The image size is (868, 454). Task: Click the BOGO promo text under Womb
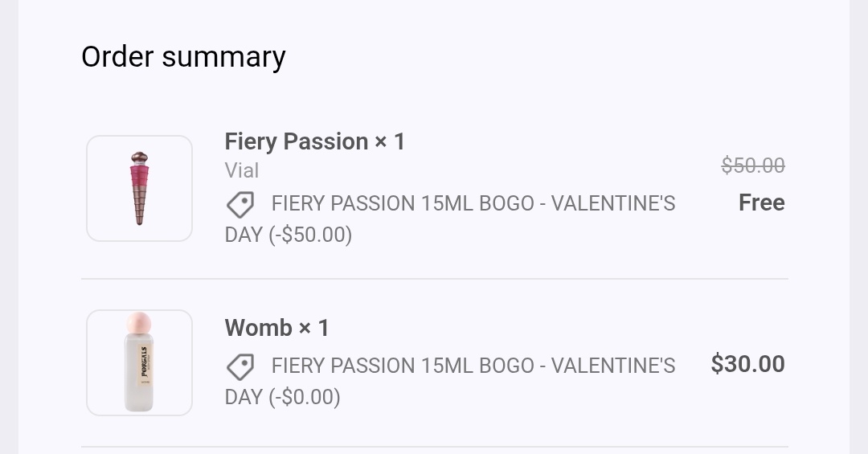473,366
